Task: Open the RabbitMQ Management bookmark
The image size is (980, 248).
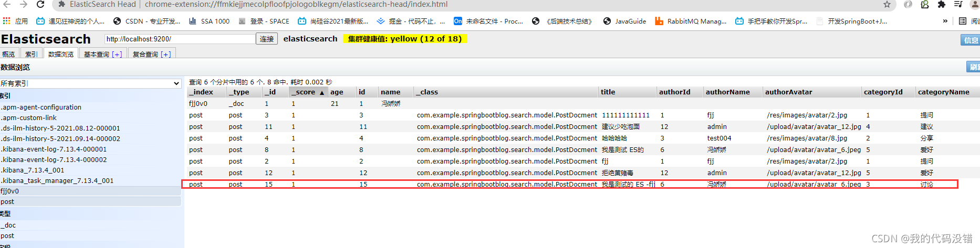Action: pyautogui.click(x=691, y=21)
